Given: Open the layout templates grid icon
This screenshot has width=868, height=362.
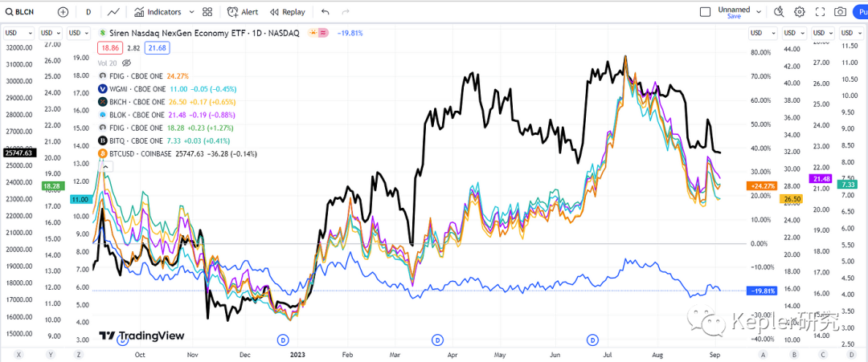Looking at the screenshot, I should point(207,11).
